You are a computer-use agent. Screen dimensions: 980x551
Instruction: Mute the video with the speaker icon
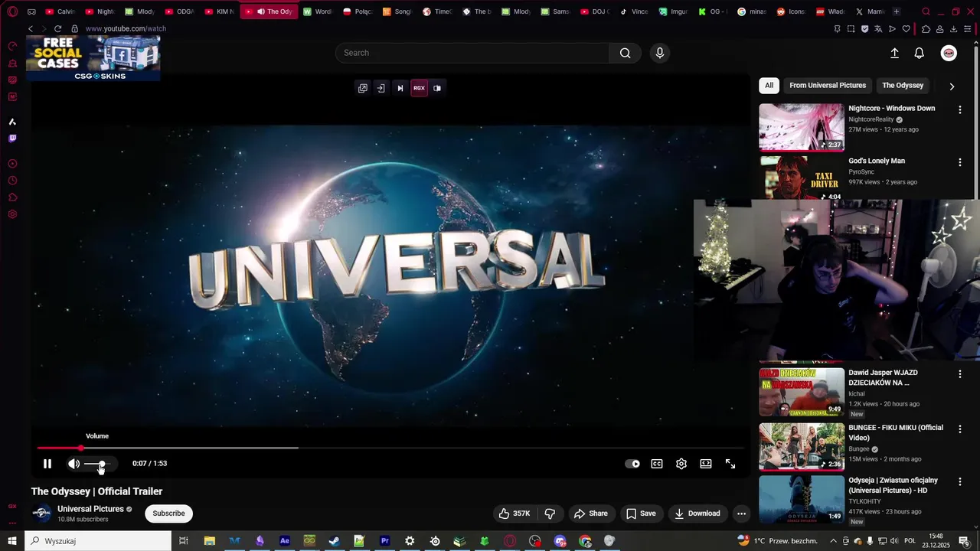click(73, 464)
